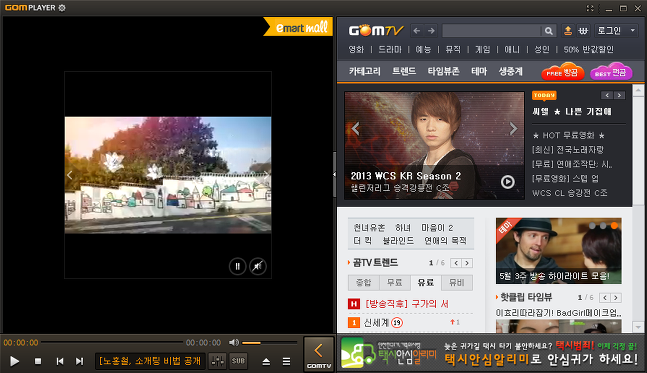Open WCS CL 승강전 C조 link
This screenshot has height=373, width=647.
(x=569, y=193)
